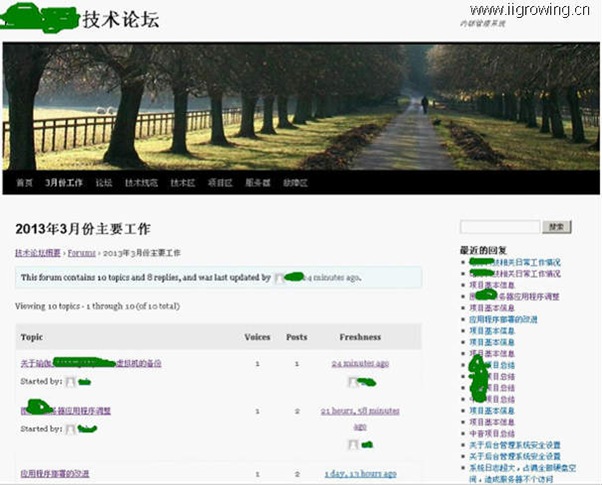The height and width of the screenshot is (485, 602).
Task: Open the topic ending with 虚拟机的备份
Action: [91, 363]
